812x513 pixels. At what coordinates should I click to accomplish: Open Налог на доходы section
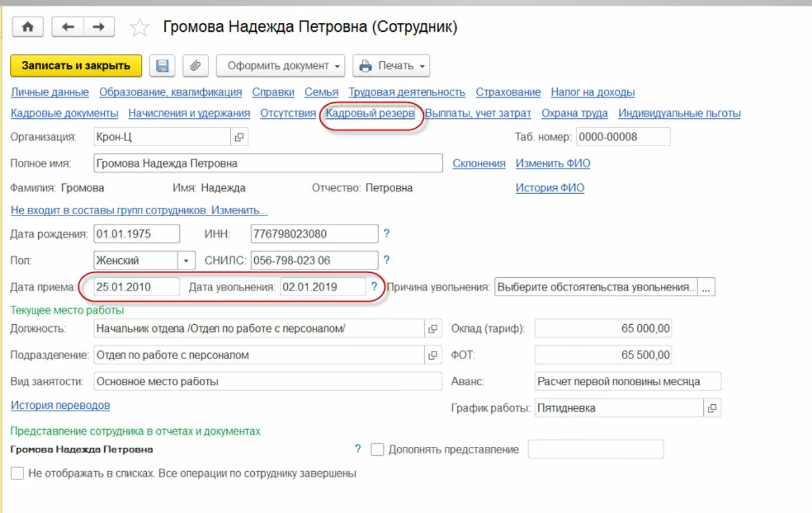(593, 92)
